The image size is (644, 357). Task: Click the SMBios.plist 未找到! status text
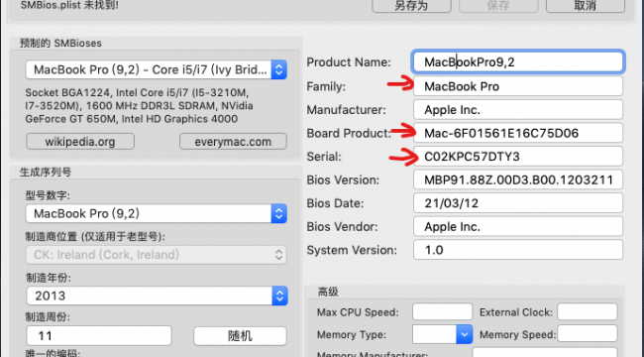69,5
